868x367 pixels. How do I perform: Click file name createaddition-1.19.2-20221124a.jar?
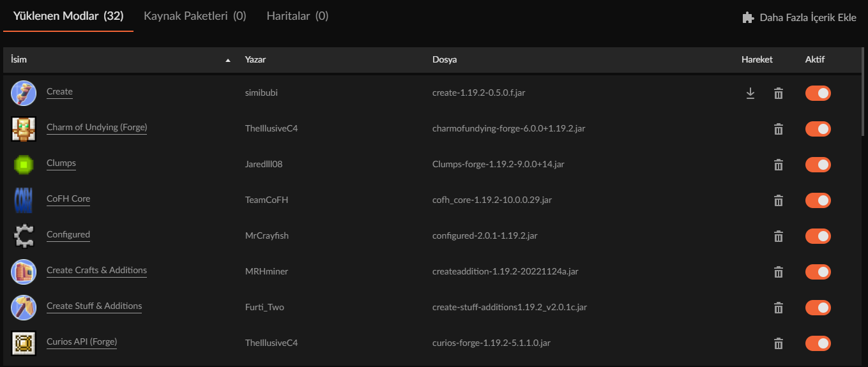tap(505, 271)
